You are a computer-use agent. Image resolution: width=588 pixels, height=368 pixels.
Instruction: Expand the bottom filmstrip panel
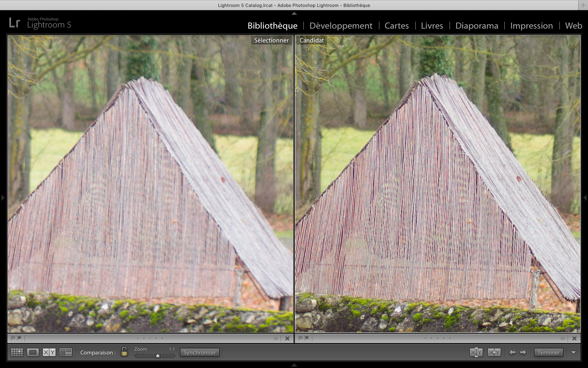(294, 365)
